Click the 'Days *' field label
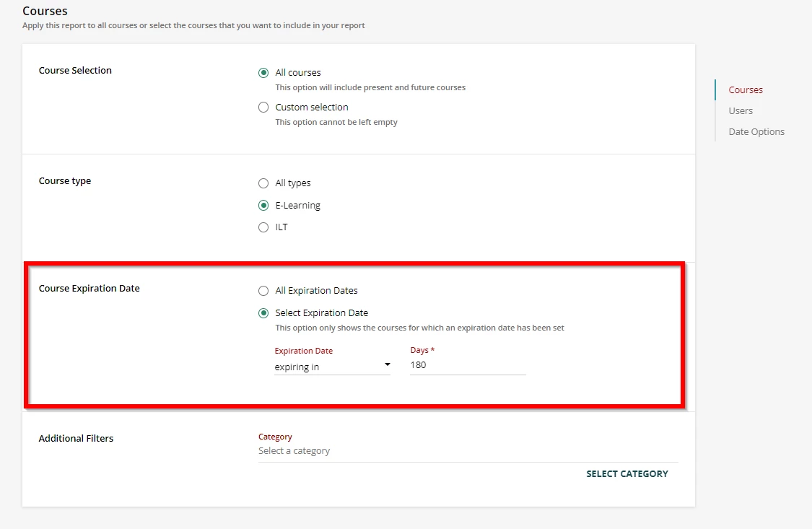 click(x=422, y=350)
